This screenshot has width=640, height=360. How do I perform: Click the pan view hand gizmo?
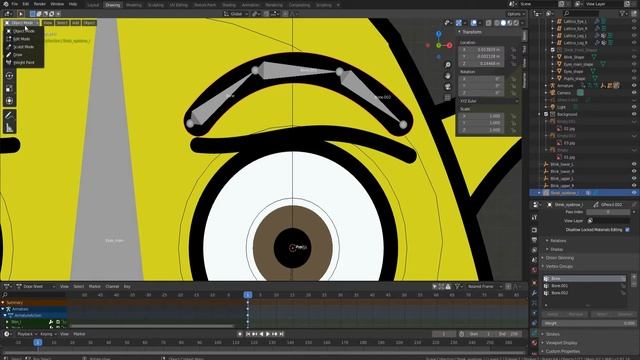(448, 76)
